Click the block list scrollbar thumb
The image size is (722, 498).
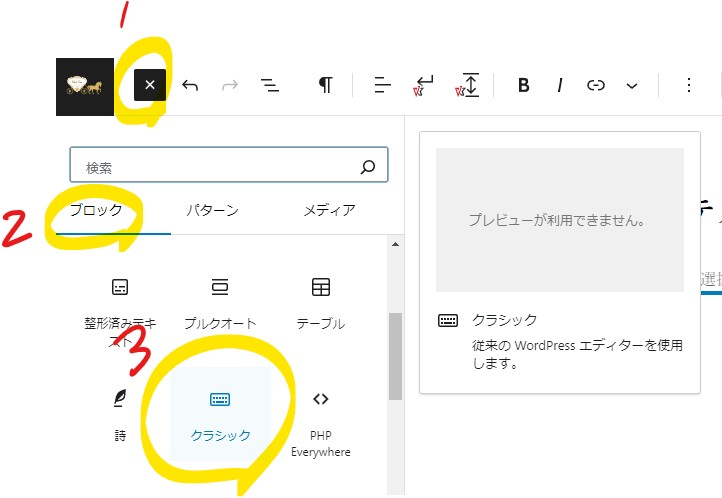pos(395,356)
